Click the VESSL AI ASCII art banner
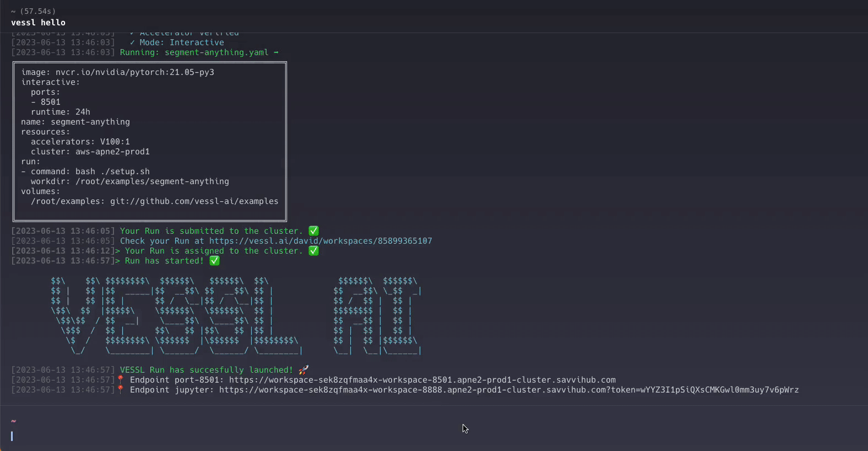 click(x=236, y=315)
